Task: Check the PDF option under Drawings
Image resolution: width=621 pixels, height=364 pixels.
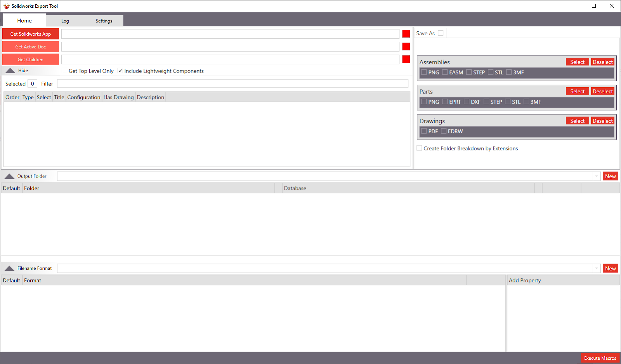Action: 424,131
